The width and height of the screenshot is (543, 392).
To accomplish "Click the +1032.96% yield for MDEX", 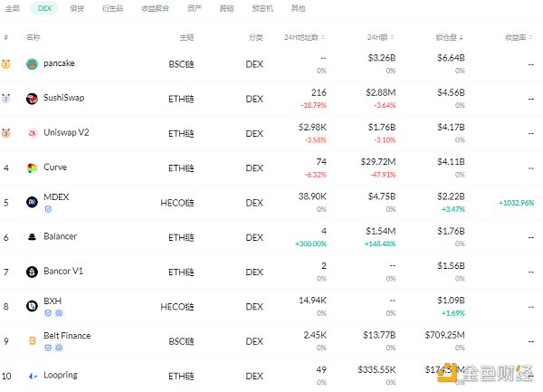I will [x=517, y=203].
